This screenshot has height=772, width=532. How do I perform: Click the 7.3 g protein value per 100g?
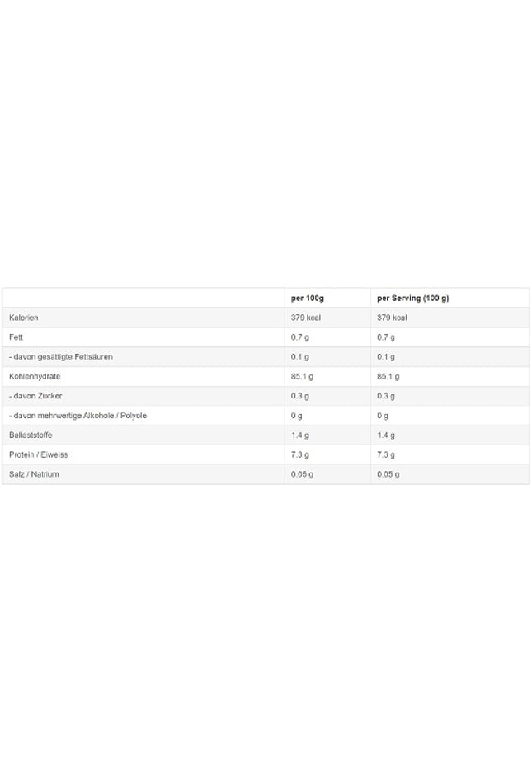point(300,454)
